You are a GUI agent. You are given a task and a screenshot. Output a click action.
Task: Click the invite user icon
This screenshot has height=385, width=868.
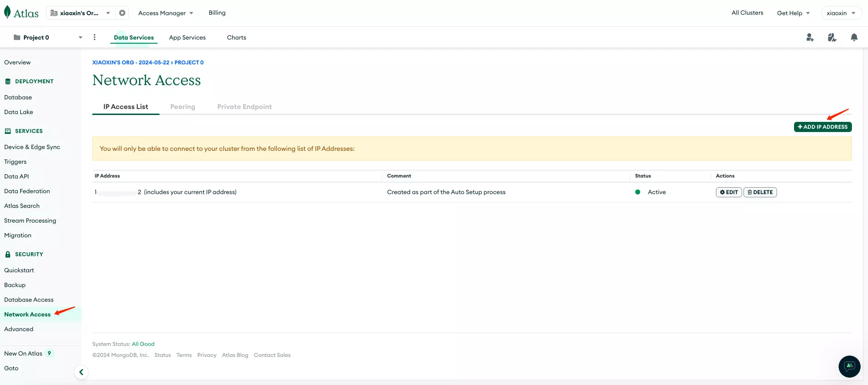coord(810,37)
